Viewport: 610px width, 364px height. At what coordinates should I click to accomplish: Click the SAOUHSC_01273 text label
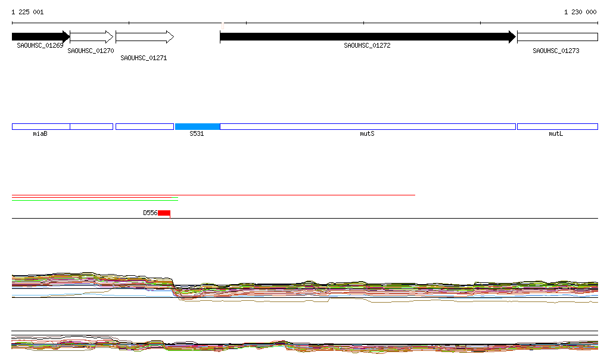(x=556, y=51)
